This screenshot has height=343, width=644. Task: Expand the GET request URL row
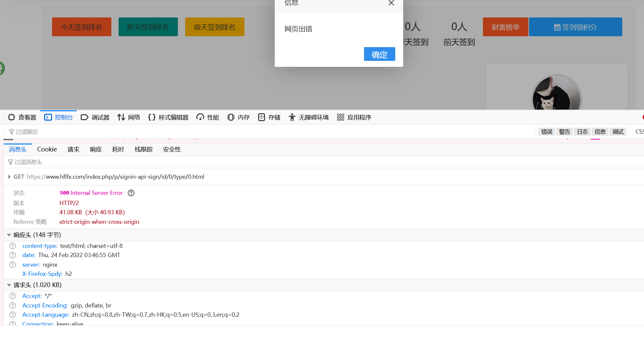click(x=9, y=177)
